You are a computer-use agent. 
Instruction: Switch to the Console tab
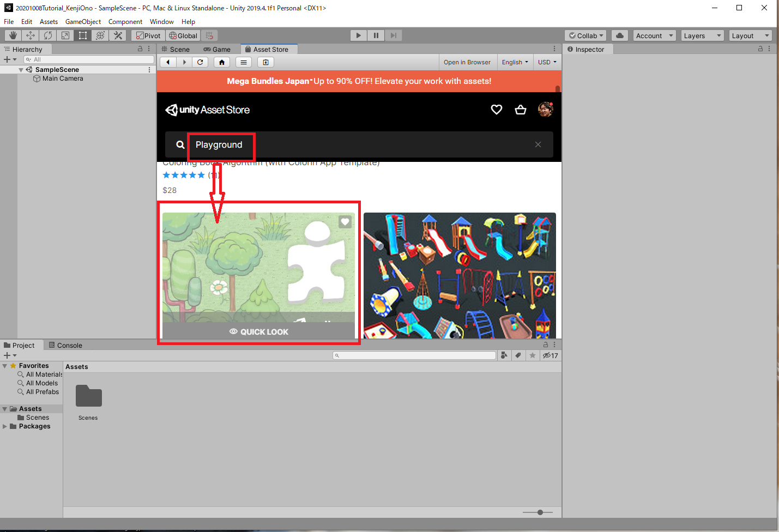tap(65, 345)
